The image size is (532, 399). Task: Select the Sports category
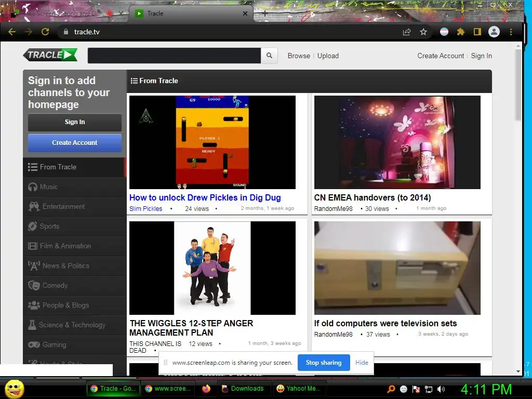[75, 226]
